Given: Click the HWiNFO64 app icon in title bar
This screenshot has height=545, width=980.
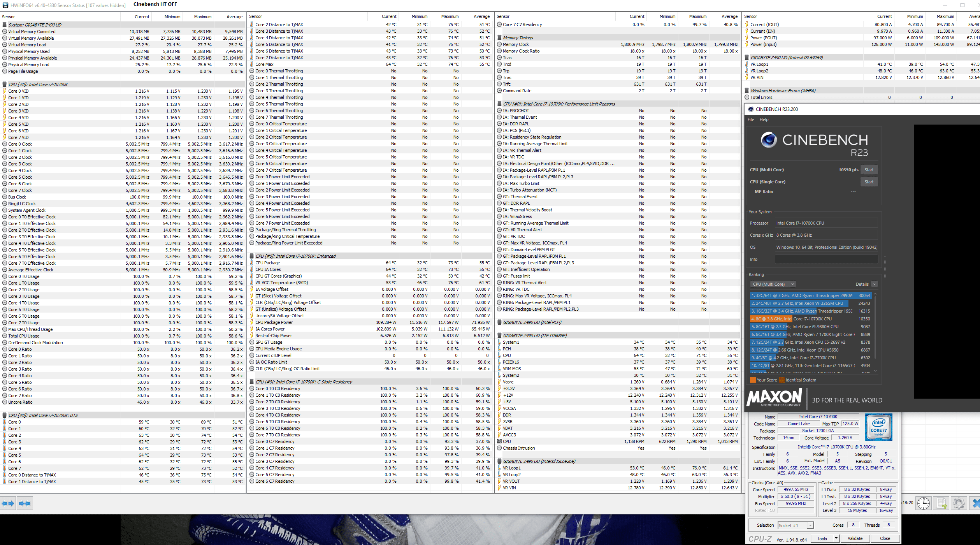Looking at the screenshot, I should coord(5,5).
